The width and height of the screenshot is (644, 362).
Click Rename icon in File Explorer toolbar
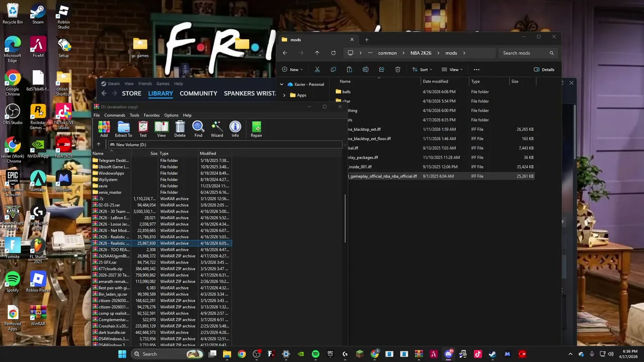(365, 69)
